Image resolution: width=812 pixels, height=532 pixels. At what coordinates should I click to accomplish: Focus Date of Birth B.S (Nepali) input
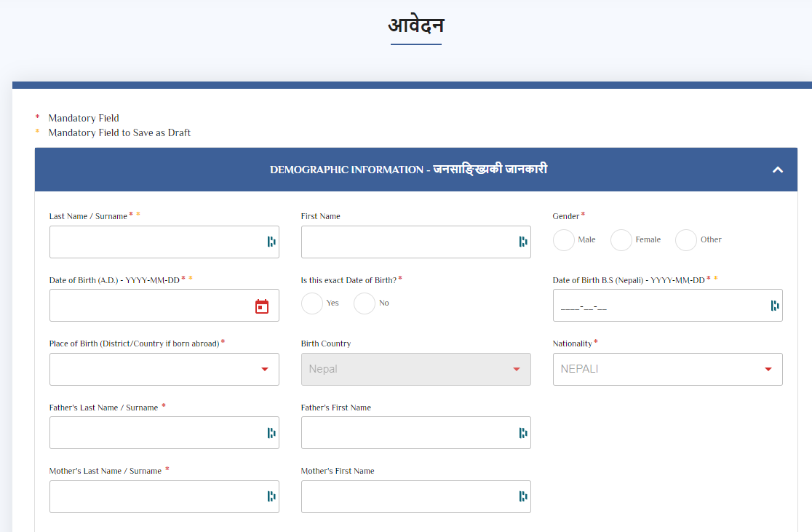coord(667,305)
